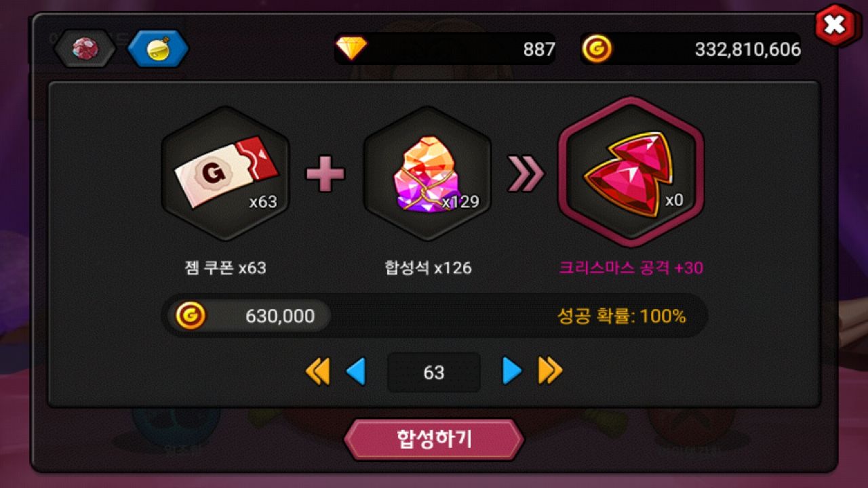Jump to minimum with yellow double-left arrows
This screenshot has width=868, height=488.
tap(317, 371)
